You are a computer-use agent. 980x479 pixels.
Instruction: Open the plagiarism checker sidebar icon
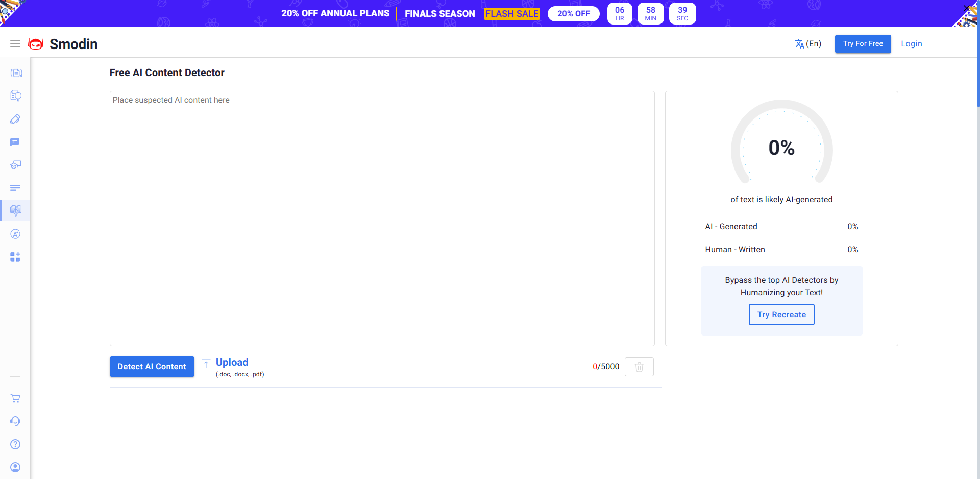coord(16,96)
